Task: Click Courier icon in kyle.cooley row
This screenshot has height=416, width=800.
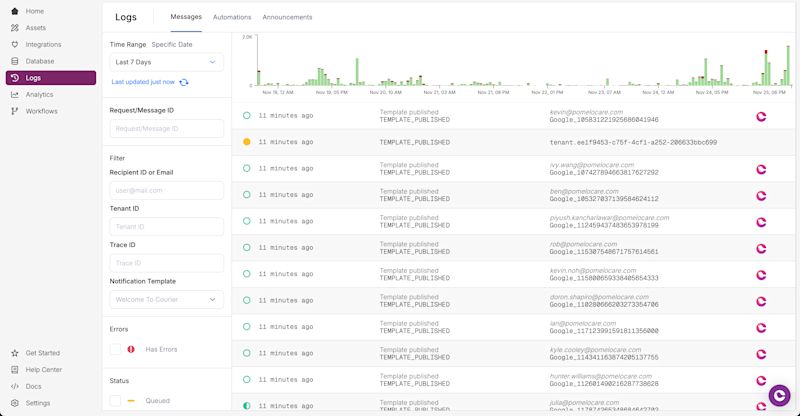Action: (x=761, y=354)
